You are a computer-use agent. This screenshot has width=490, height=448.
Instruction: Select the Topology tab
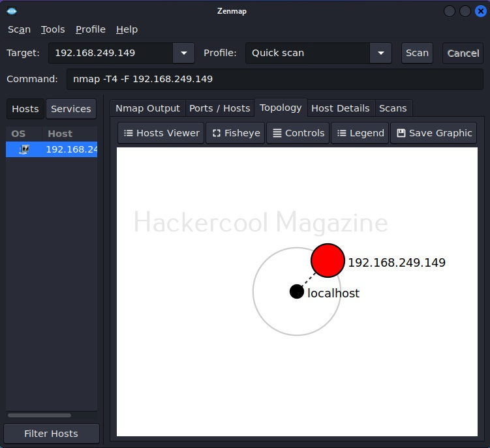[x=281, y=108]
